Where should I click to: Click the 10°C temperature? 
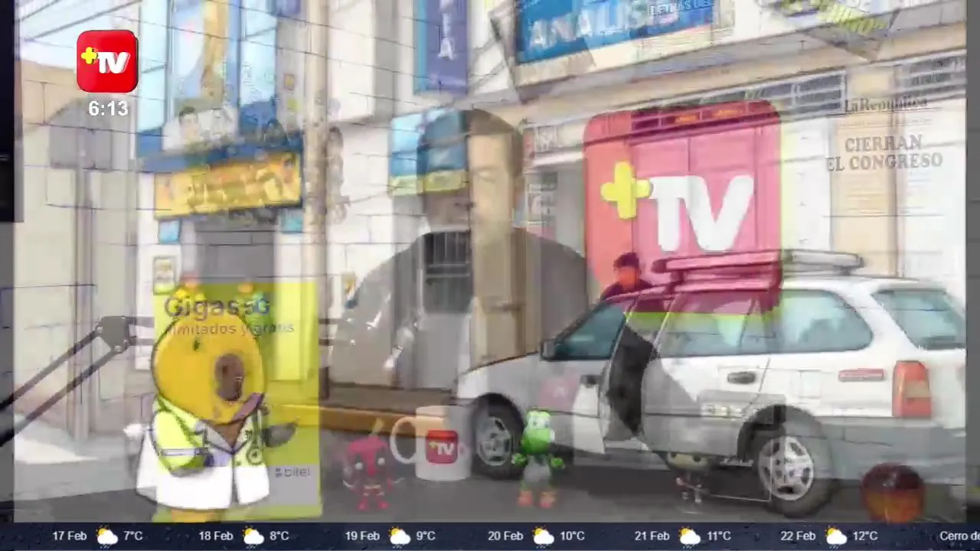point(572,536)
